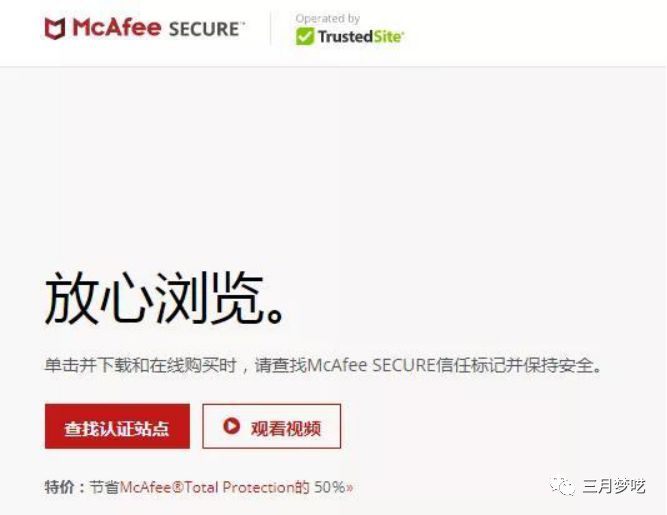Click the 观看视频 outlined button

[271, 426]
